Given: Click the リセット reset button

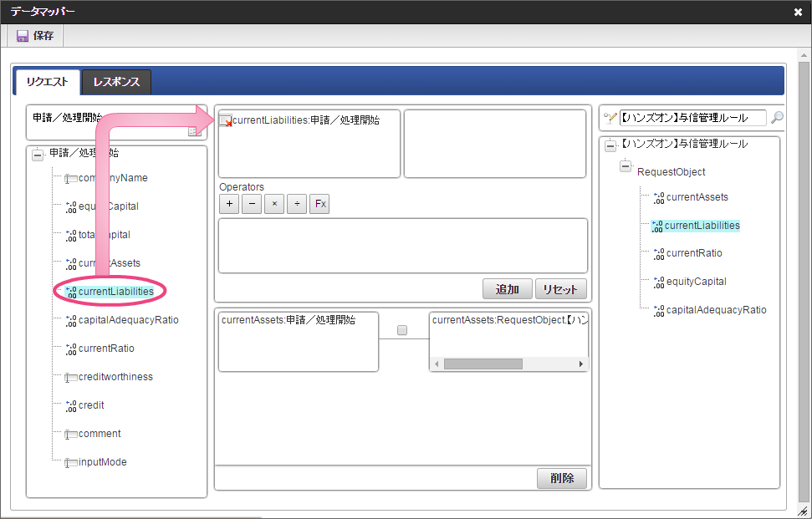Looking at the screenshot, I should (561, 289).
